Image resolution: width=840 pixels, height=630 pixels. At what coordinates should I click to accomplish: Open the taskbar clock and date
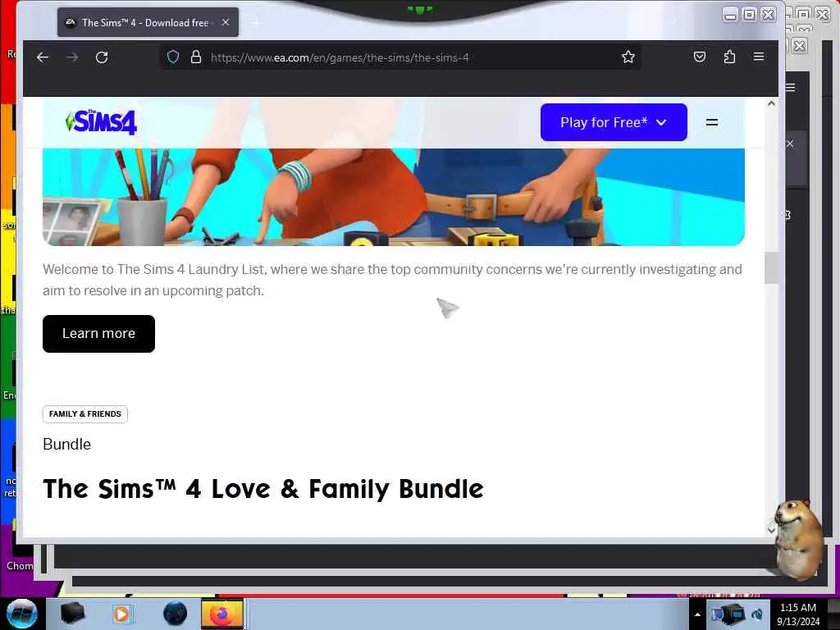[x=798, y=614]
